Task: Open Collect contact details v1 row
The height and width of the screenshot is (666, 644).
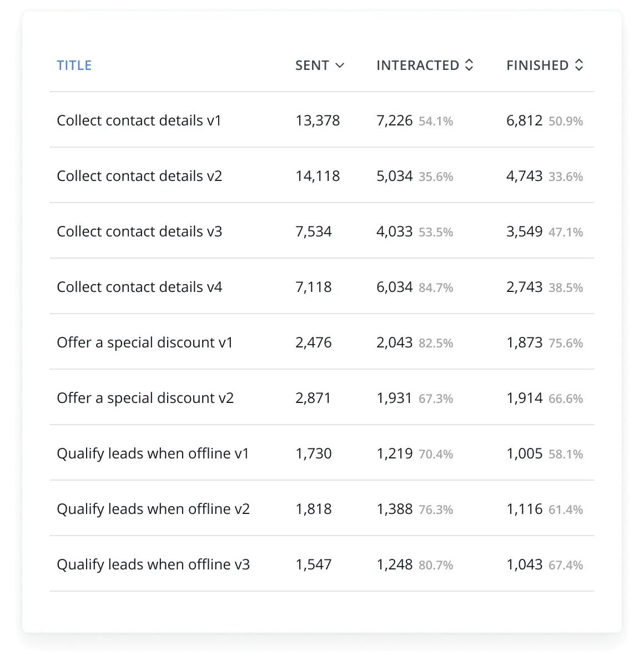Action: [x=139, y=120]
